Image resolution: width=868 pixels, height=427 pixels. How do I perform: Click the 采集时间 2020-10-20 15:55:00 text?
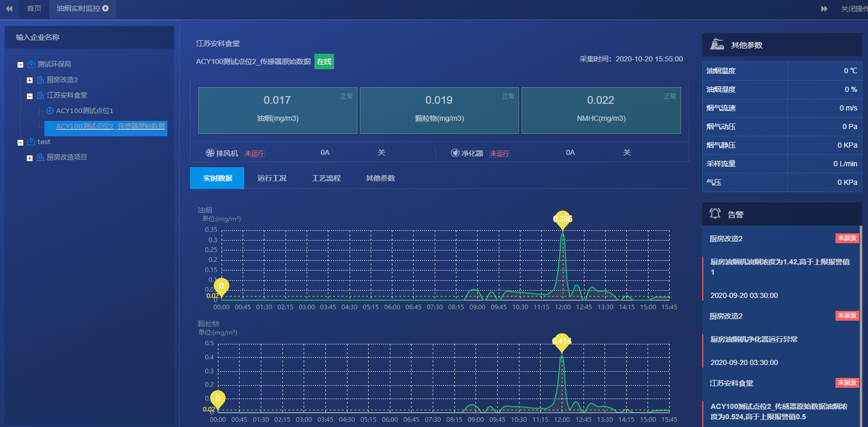click(x=631, y=59)
